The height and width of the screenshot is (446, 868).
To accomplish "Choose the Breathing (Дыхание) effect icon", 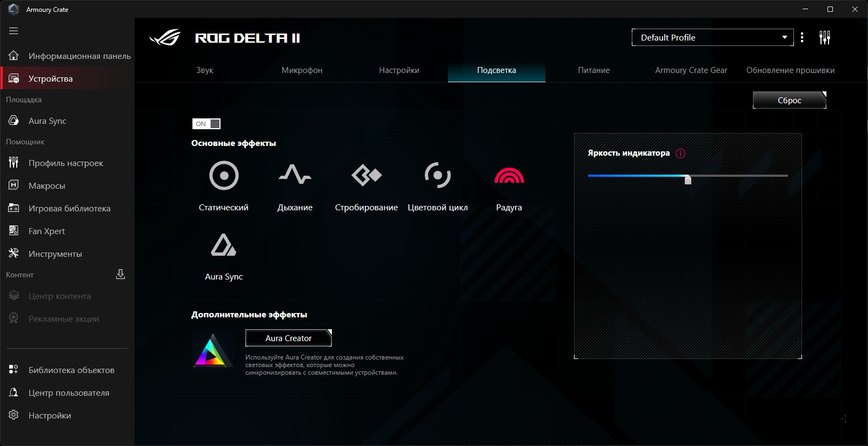I will click(295, 175).
